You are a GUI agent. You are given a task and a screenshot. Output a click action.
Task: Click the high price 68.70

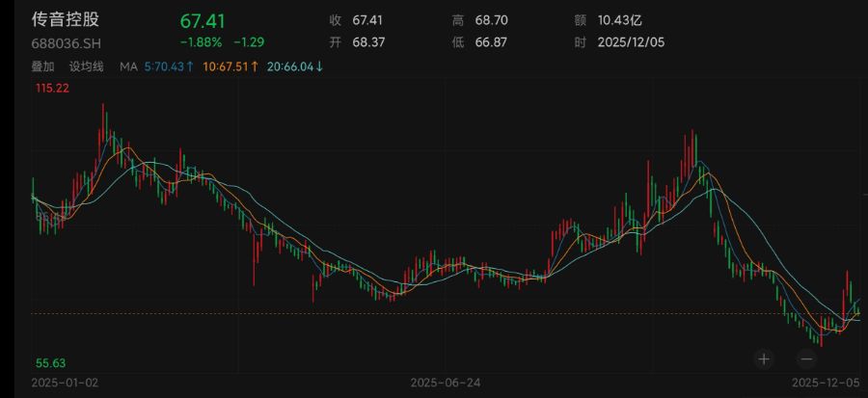pos(491,19)
